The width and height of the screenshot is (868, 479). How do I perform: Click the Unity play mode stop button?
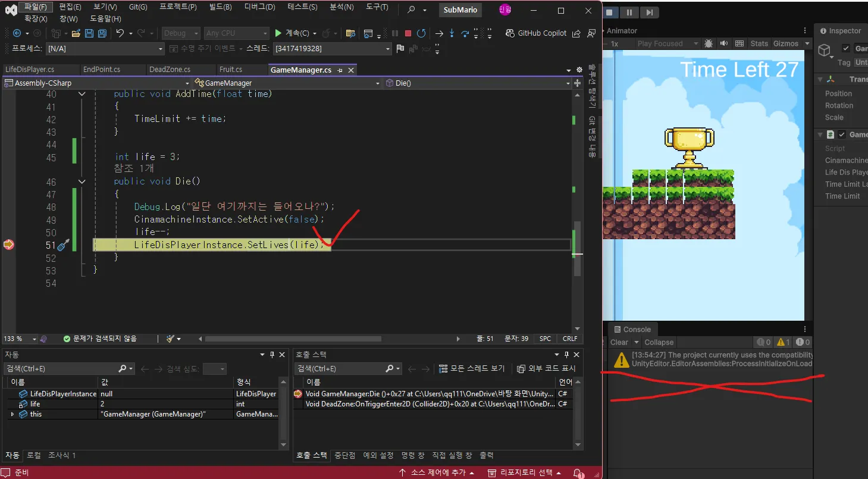tap(609, 12)
